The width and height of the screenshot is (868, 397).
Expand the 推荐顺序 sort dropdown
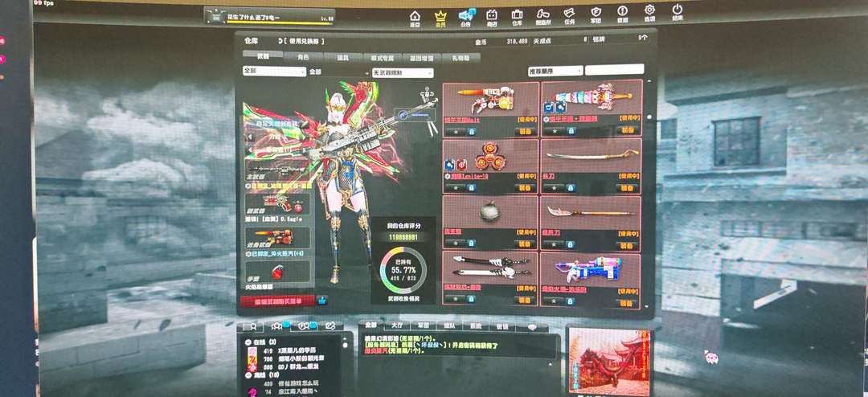pyautogui.click(x=555, y=71)
